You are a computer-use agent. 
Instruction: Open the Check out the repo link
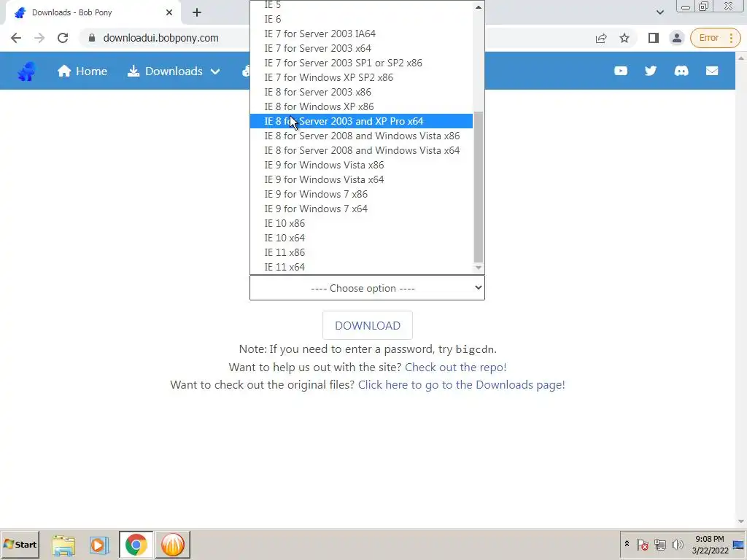click(455, 367)
